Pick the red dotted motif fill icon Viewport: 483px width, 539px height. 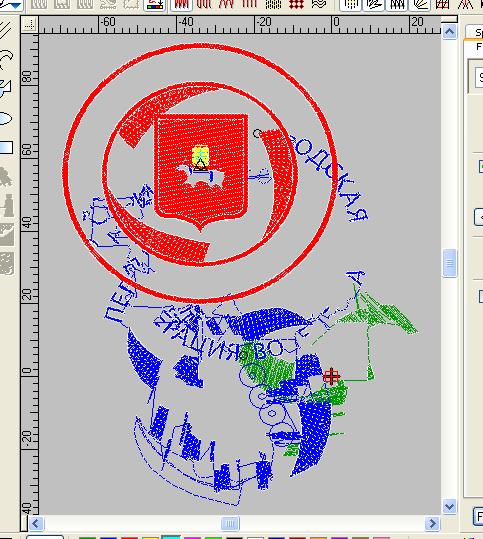[x=296, y=4]
